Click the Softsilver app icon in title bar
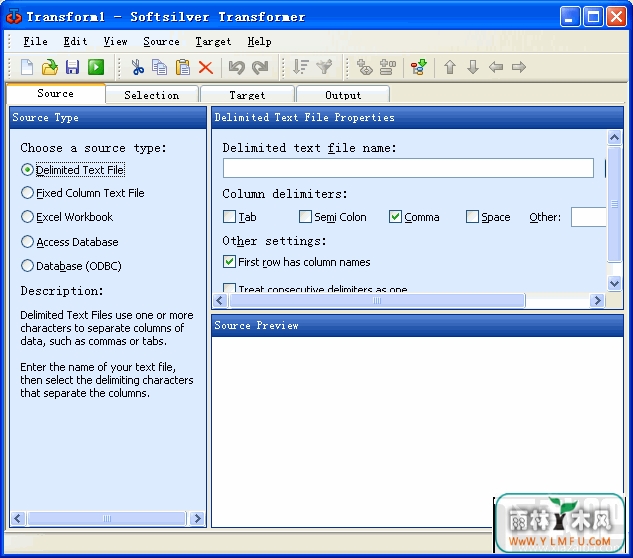 14,17
